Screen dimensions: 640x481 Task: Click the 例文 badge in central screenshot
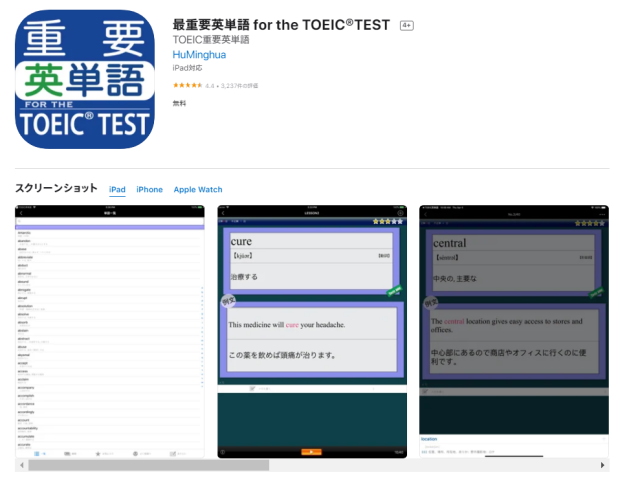(x=431, y=303)
